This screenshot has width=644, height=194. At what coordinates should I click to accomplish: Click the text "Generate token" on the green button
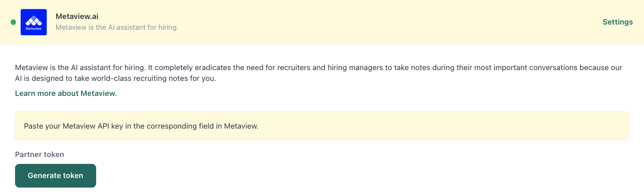coord(55,176)
